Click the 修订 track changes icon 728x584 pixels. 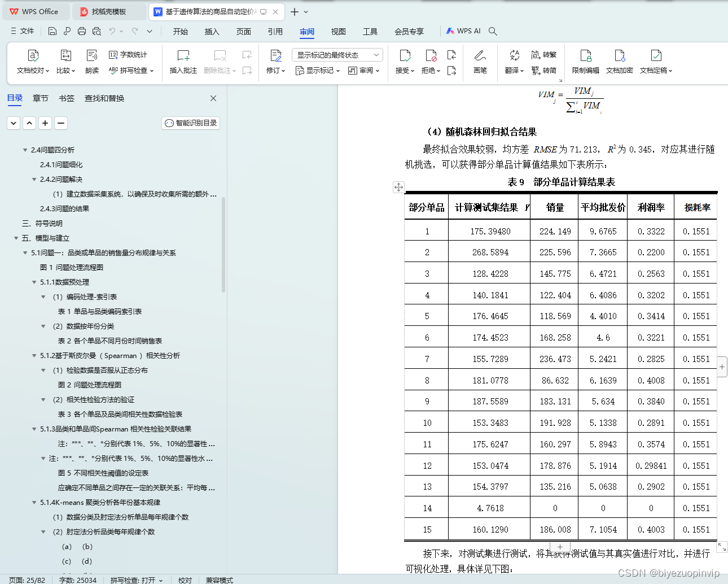pyautogui.click(x=276, y=55)
